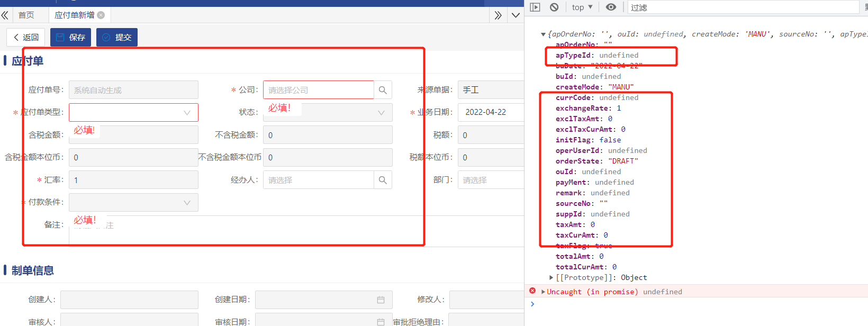Click the 应付单 section heading
The height and width of the screenshot is (326, 868).
(x=28, y=61)
